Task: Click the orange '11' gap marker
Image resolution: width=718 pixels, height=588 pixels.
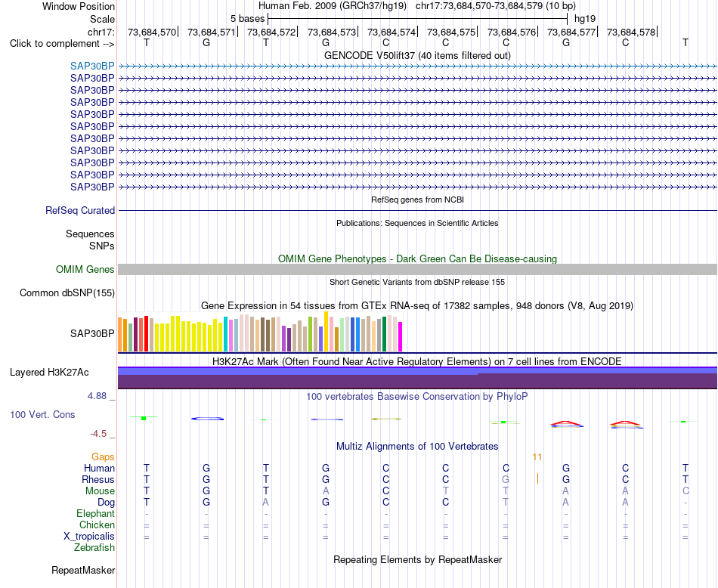Action: click(537, 456)
